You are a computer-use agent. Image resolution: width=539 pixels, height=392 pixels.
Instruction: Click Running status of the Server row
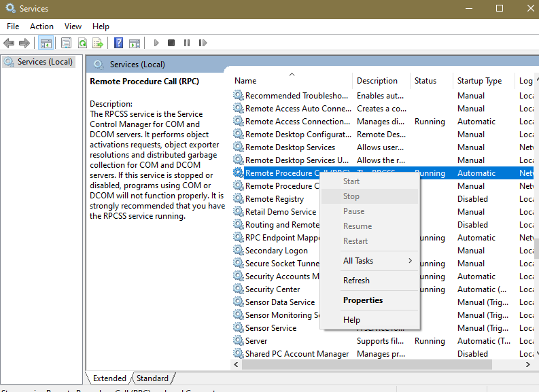(x=430, y=341)
